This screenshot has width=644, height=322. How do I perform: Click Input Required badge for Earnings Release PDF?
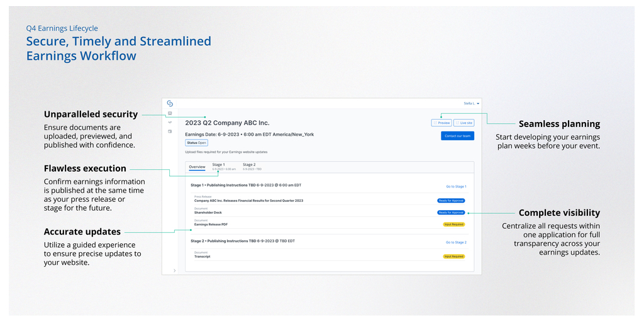pyautogui.click(x=453, y=224)
